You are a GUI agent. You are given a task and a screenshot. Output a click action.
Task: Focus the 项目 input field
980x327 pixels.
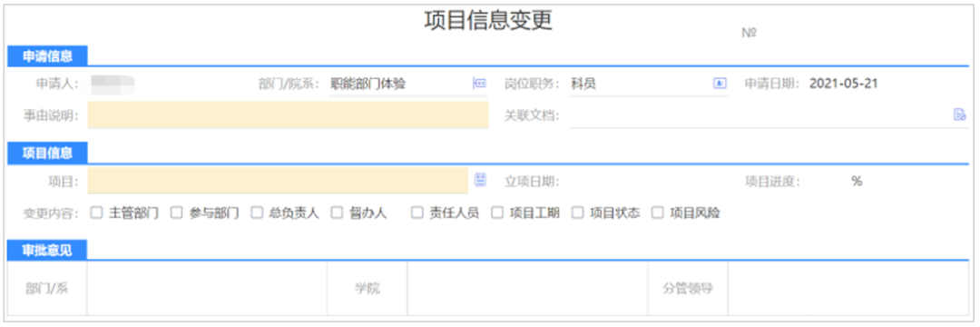pos(278,181)
